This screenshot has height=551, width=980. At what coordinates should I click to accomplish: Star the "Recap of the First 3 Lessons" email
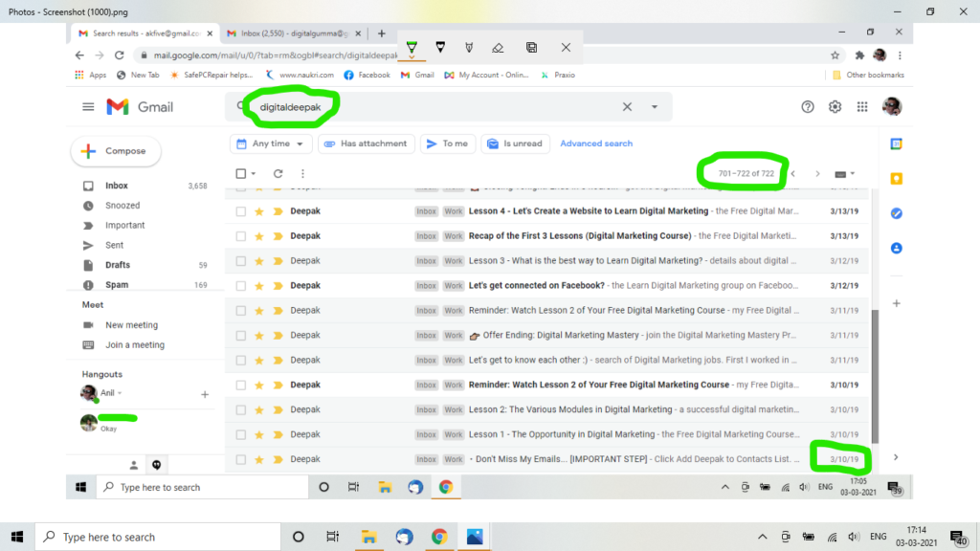click(x=259, y=235)
